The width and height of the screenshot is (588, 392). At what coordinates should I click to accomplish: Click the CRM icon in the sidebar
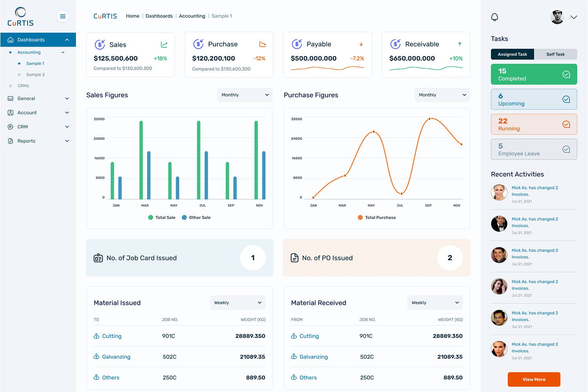(10, 127)
